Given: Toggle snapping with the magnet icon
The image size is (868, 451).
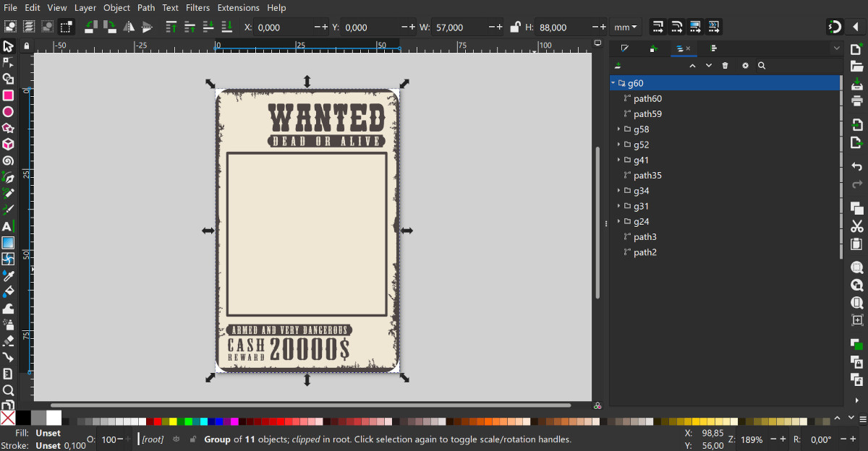Looking at the screenshot, I should [835, 27].
